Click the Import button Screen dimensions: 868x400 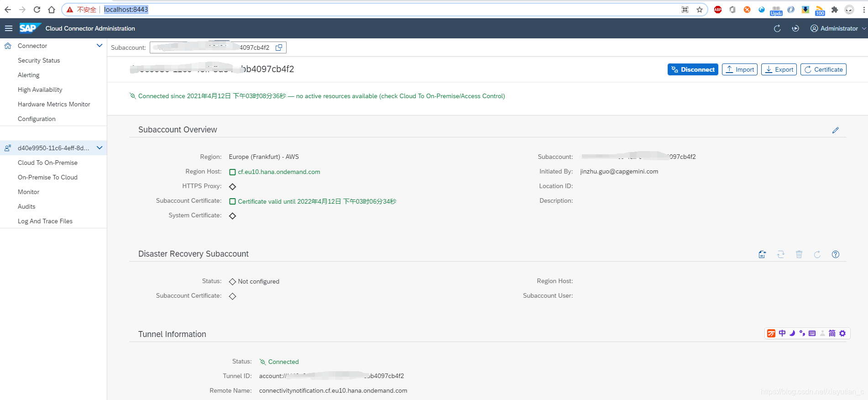[740, 69]
